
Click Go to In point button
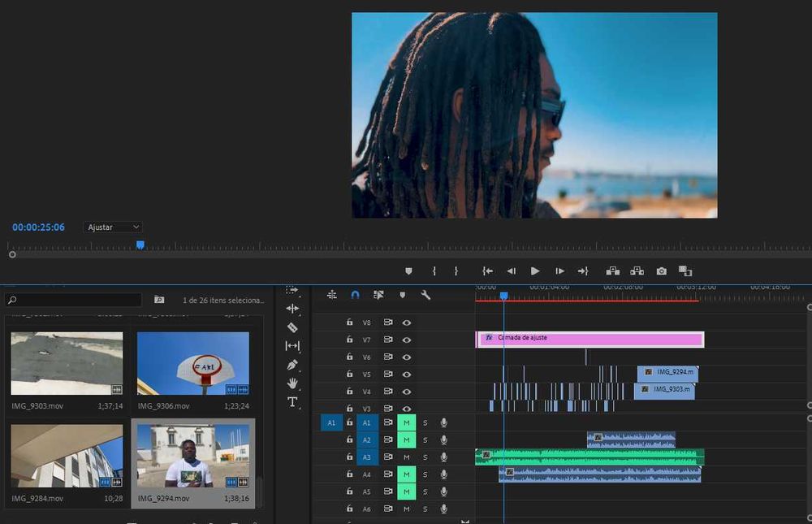click(x=487, y=271)
